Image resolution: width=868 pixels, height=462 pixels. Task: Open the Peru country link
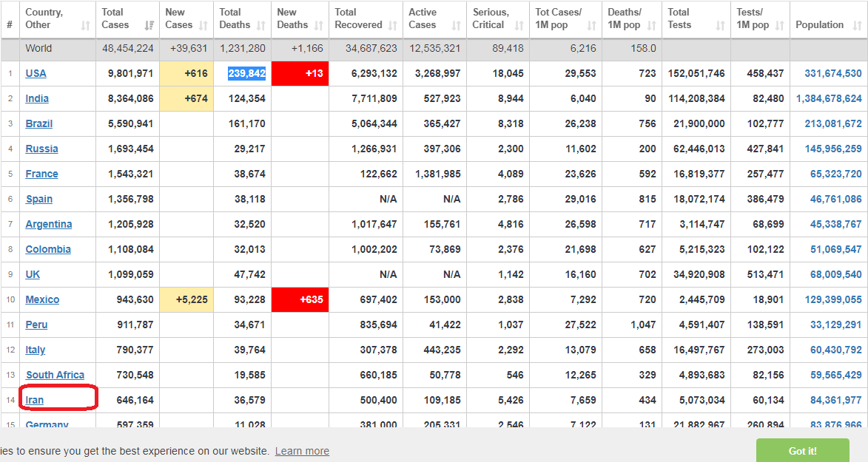36,325
